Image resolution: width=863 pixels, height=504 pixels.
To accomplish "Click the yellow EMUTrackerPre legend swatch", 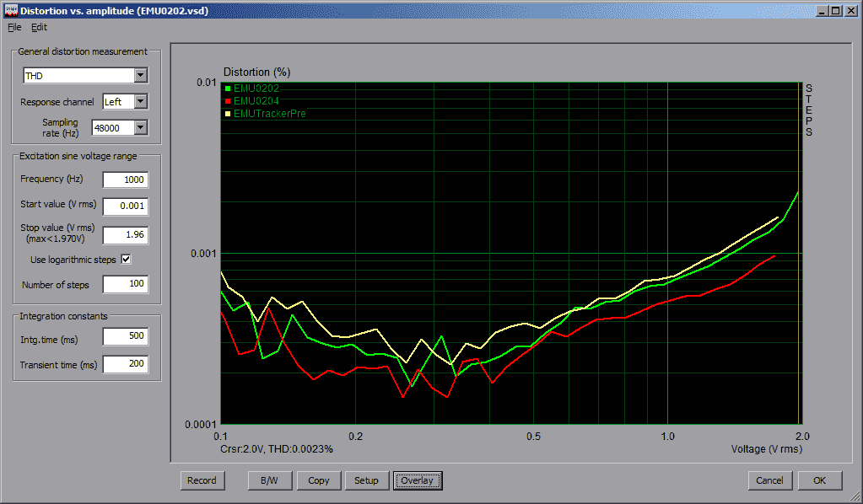I will tap(228, 113).
